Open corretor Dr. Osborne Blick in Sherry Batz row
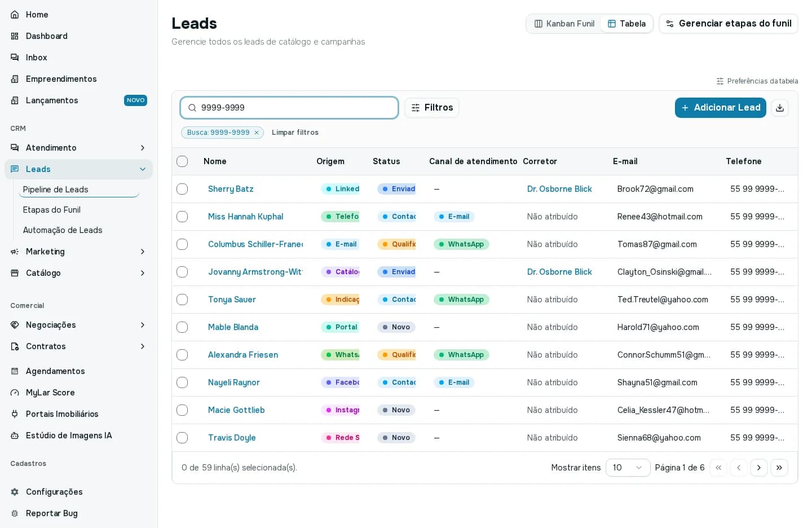This screenshot has width=812, height=528. point(559,189)
